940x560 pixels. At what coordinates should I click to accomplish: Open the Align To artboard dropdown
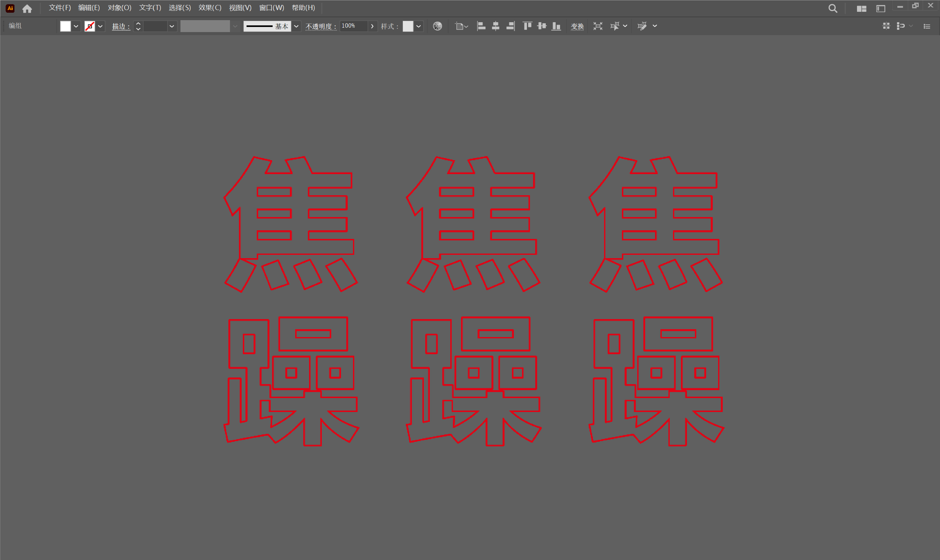pyautogui.click(x=461, y=26)
